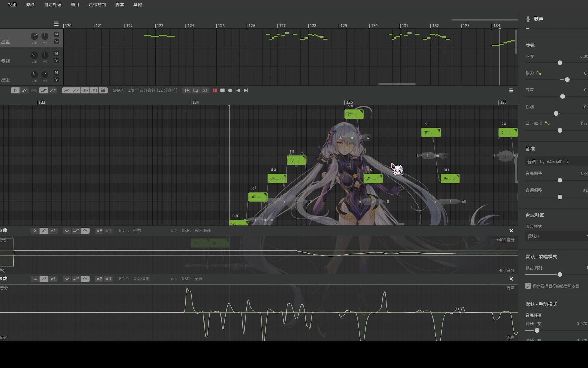Solo the bottom 星尘 track
This screenshot has height=368, width=588.
(x=56, y=79)
